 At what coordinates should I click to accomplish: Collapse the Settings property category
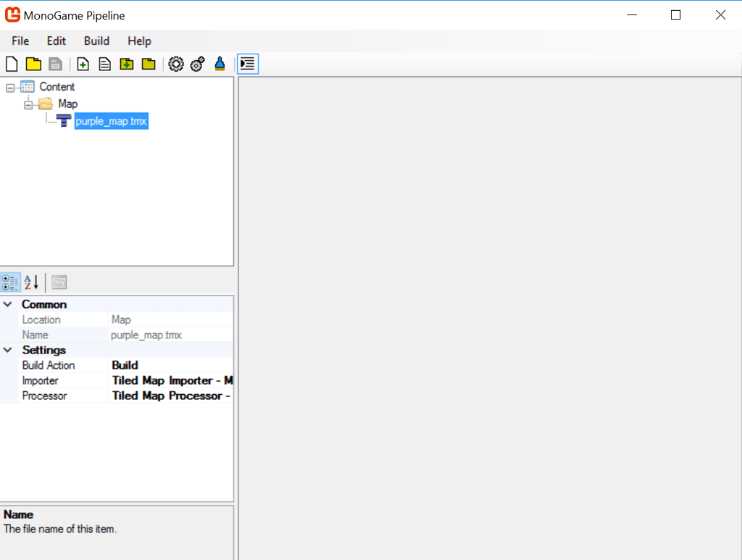(8, 350)
